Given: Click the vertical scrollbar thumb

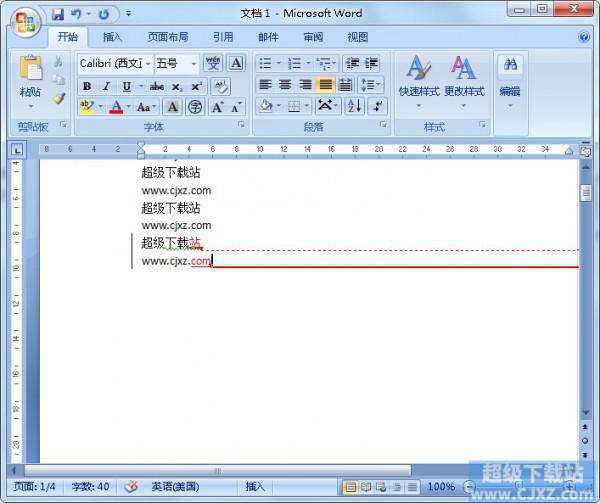Looking at the screenshot, I should pyautogui.click(x=585, y=193).
